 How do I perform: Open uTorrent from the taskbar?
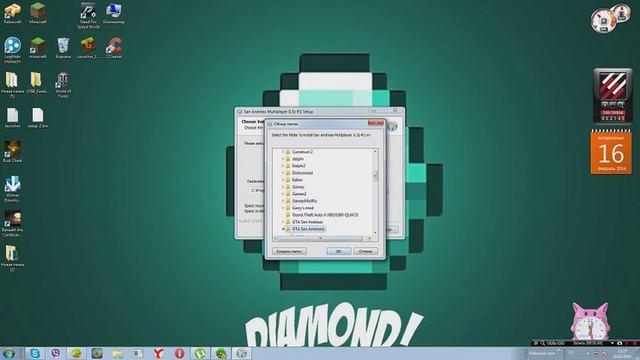[x=200, y=353]
